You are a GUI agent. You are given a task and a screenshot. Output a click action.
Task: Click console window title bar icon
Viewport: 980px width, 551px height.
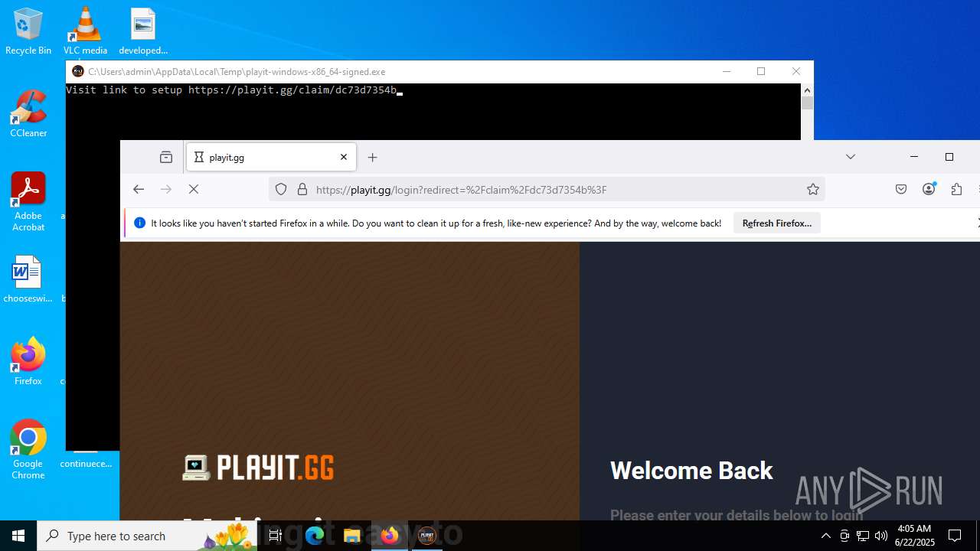tap(78, 71)
